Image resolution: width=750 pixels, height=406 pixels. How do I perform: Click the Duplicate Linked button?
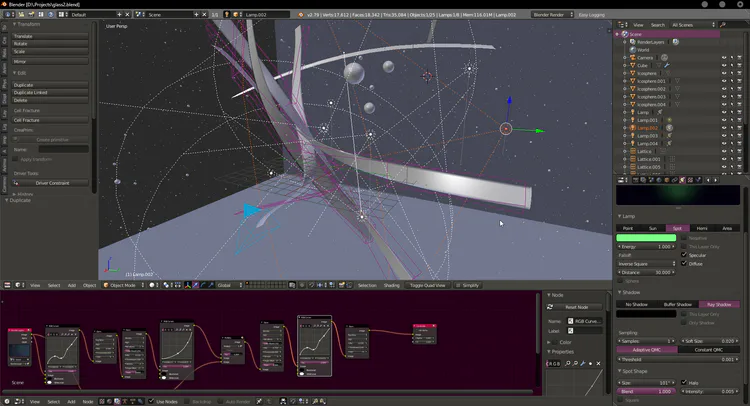click(50, 92)
